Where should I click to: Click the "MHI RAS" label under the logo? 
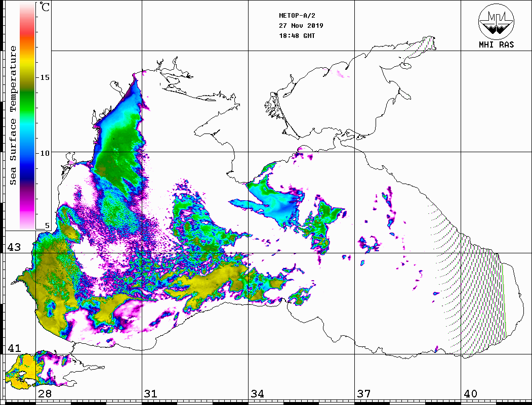(x=497, y=44)
